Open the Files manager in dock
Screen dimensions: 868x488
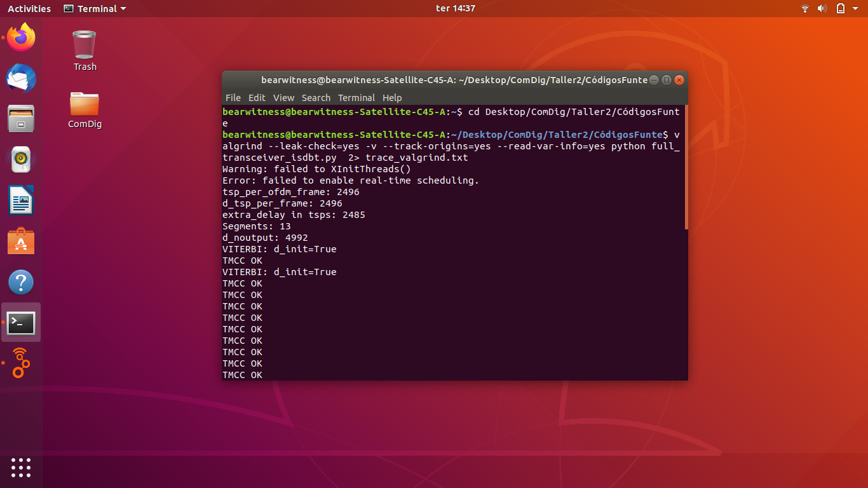pyautogui.click(x=21, y=119)
